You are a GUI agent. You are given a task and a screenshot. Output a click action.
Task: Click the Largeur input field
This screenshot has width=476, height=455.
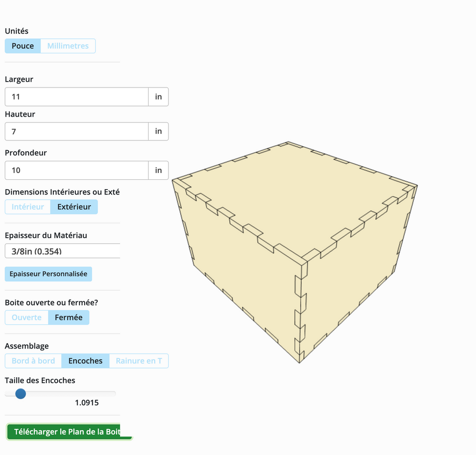77,97
